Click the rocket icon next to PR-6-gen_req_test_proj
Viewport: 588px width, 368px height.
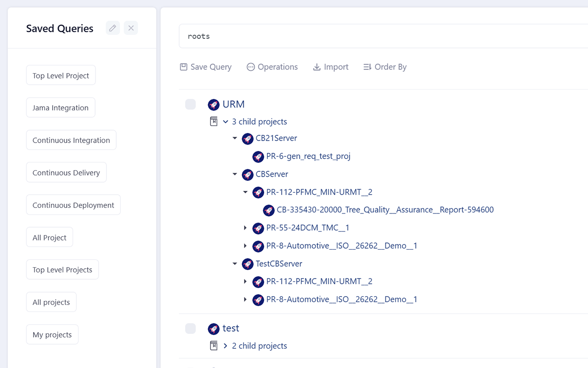click(x=258, y=156)
